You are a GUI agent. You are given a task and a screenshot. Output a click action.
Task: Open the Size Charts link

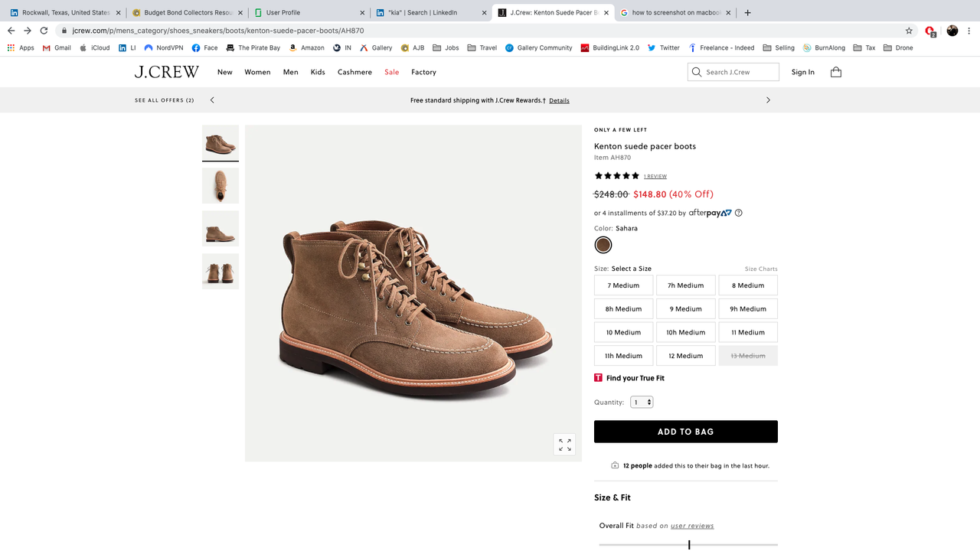[761, 269]
